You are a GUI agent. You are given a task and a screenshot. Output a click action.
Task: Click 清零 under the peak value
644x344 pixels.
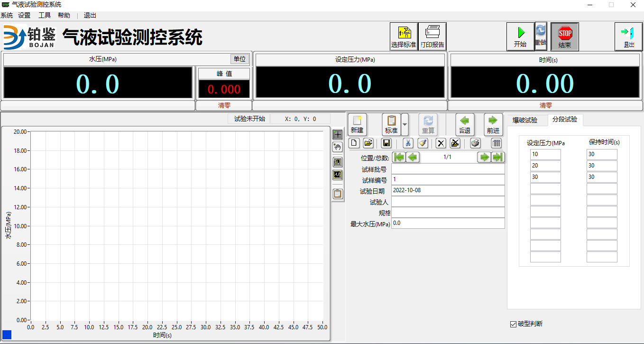click(223, 105)
